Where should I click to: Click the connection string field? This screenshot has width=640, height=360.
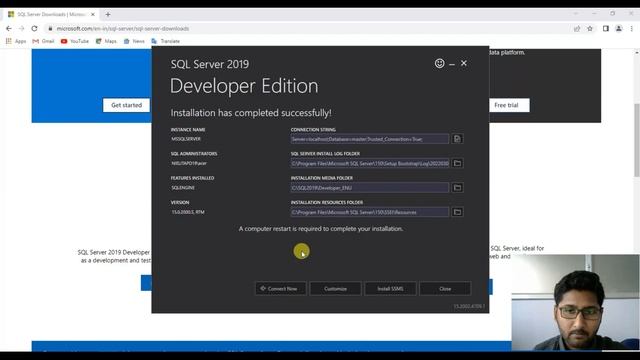(x=369, y=139)
